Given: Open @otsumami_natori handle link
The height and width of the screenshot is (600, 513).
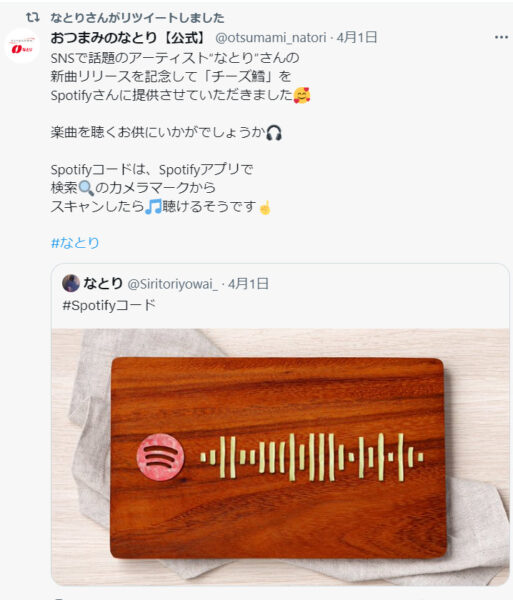Looking at the screenshot, I should 271,38.
